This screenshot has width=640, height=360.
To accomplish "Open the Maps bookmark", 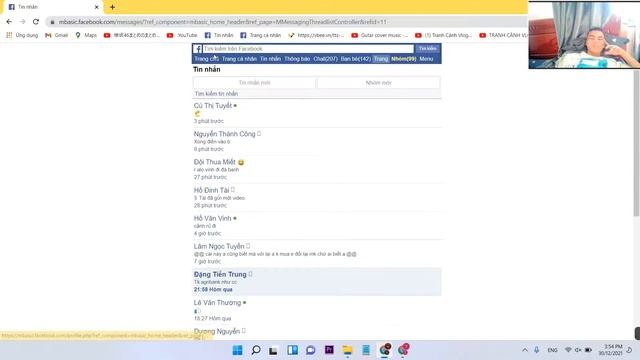I will 86,36.
